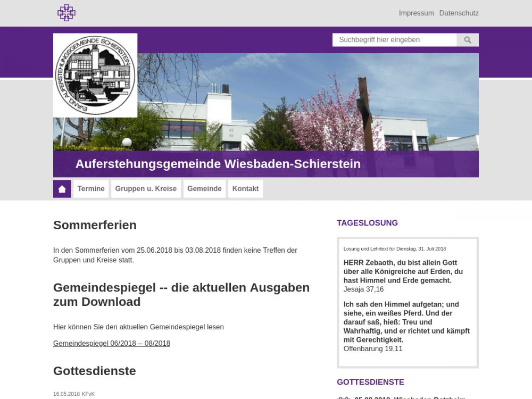532x399 pixels.
Task: Click the TAGESLOSUNG sidebar heading
Action: pos(367,223)
